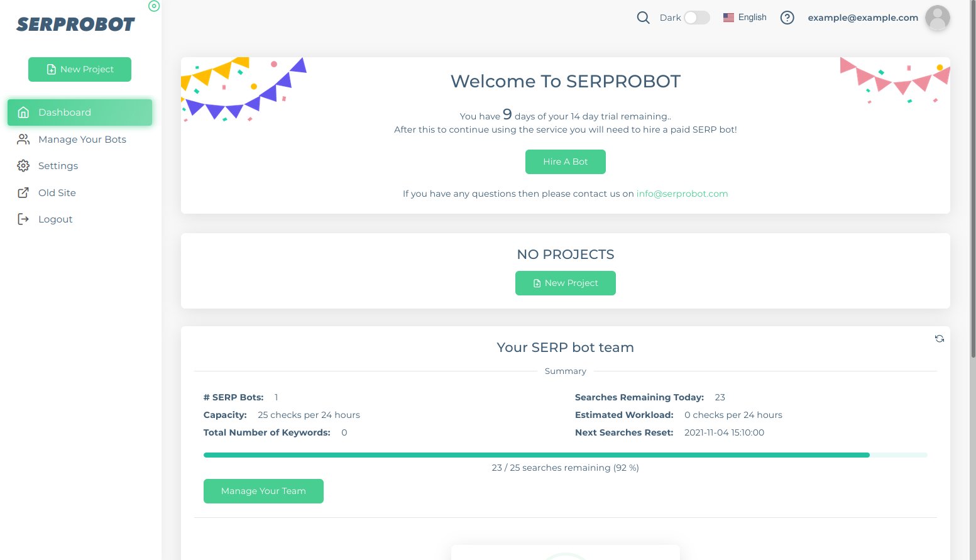Open Settings in the sidebar

(x=80, y=166)
